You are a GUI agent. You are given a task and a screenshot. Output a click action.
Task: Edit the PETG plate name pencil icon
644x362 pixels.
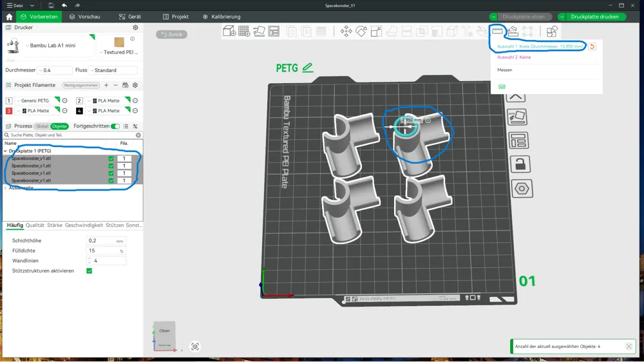point(307,68)
